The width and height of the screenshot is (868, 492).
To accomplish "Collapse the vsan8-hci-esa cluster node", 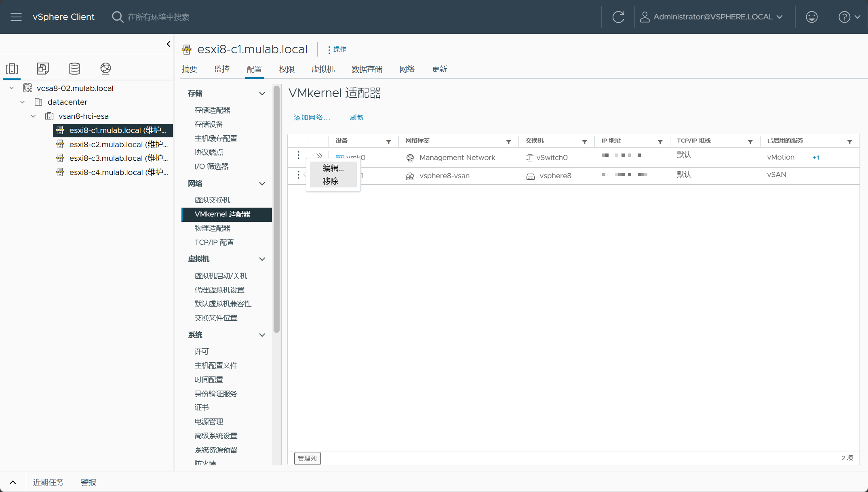I will click(34, 116).
